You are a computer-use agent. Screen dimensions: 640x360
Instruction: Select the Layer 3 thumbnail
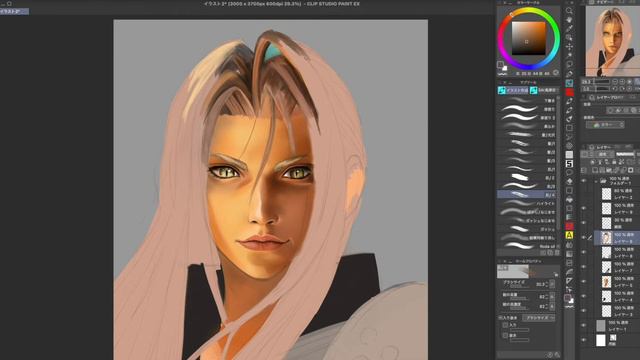606,311
